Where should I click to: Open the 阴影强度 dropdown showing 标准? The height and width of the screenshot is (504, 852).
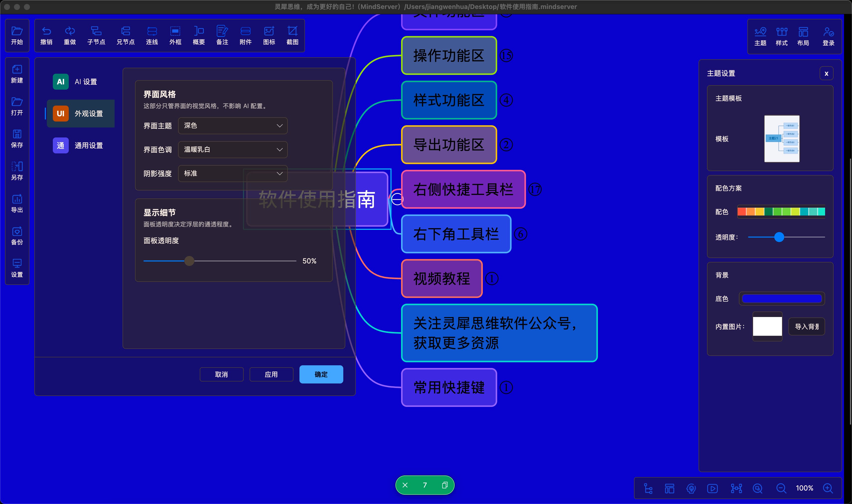tap(233, 174)
